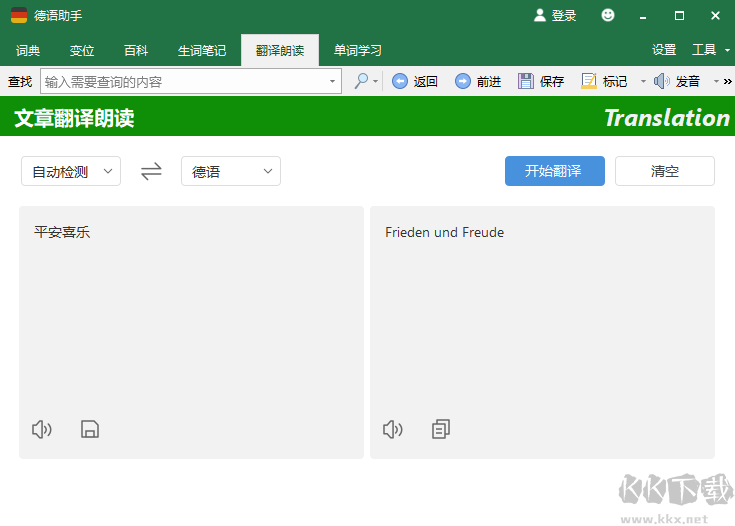This screenshot has width=735, height=526.
Task: Switch to the 生词笔记 tab
Action: (202, 51)
